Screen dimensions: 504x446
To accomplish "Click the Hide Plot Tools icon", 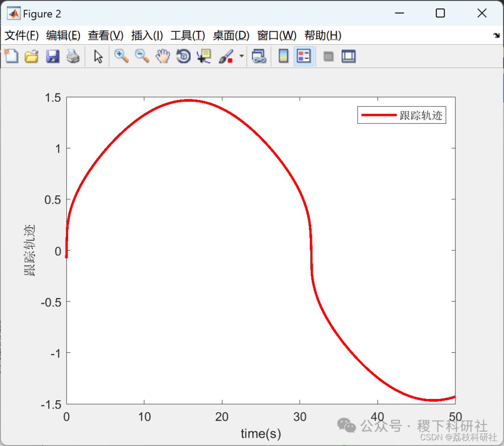I will click(x=328, y=56).
